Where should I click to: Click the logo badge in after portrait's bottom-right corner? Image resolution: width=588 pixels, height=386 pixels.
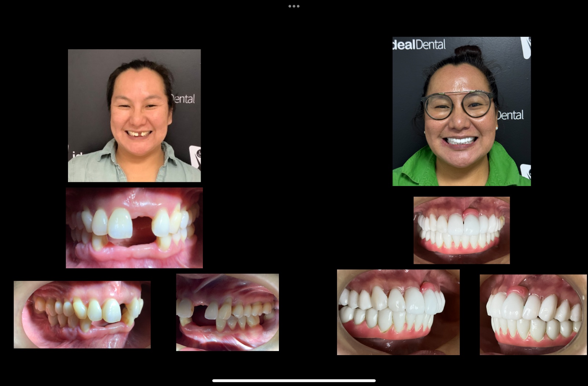526,172
